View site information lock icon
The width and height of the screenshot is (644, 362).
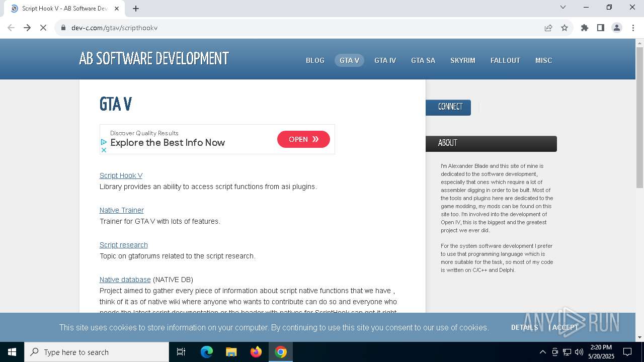63,28
